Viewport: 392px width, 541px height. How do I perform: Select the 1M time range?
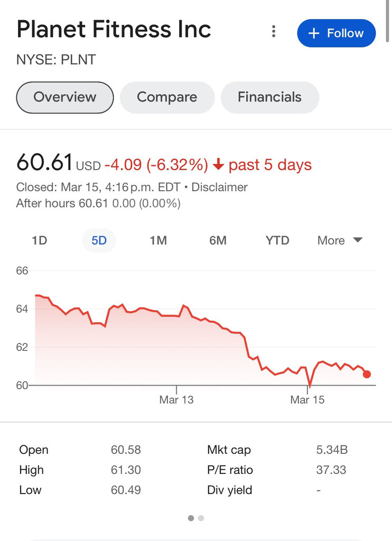click(158, 240)
